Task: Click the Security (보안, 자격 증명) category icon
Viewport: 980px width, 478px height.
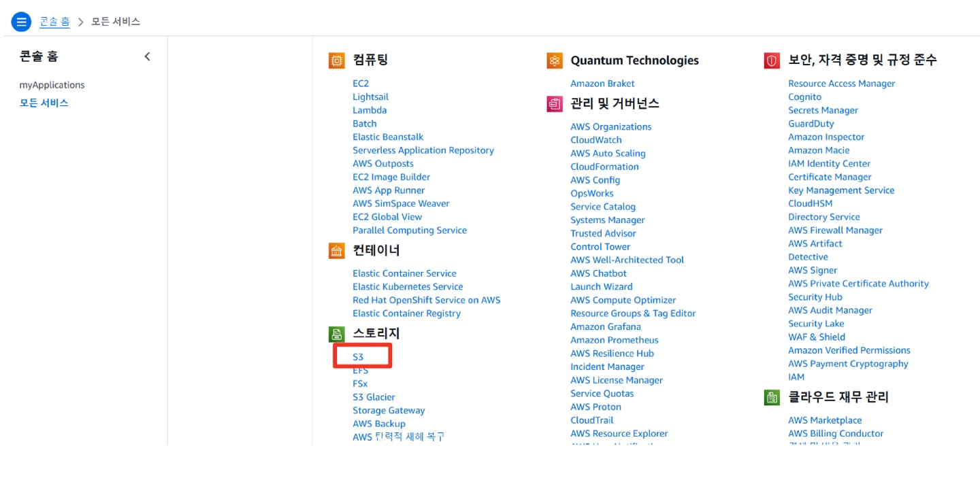Action: (772, 61)
